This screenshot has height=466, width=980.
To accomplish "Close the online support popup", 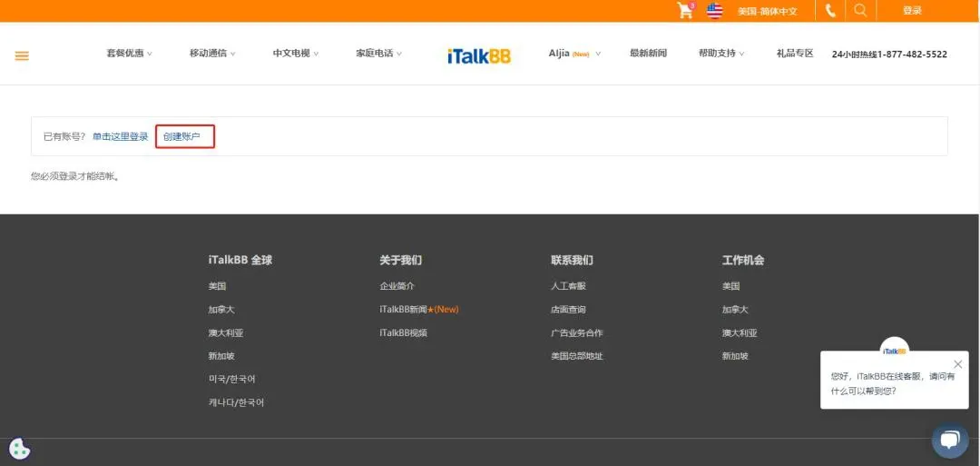I will point(958,364).
